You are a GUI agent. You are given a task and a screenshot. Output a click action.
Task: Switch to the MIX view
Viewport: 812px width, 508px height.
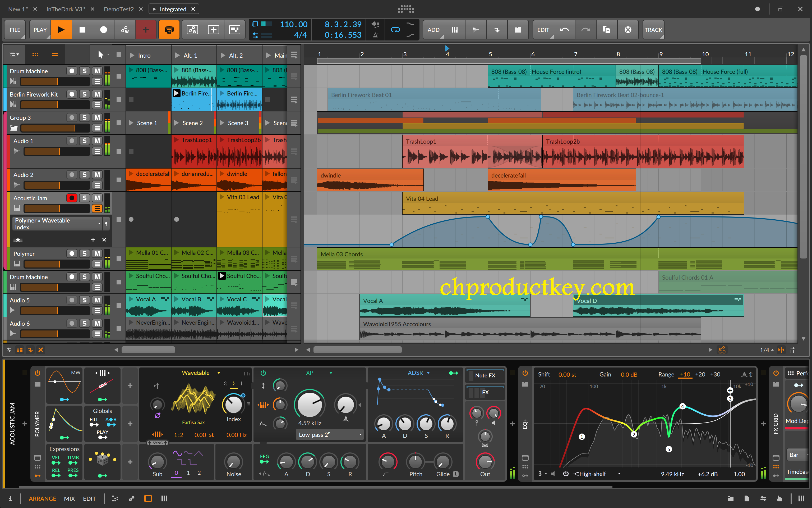pyautogui.click(x=70, y=498)
